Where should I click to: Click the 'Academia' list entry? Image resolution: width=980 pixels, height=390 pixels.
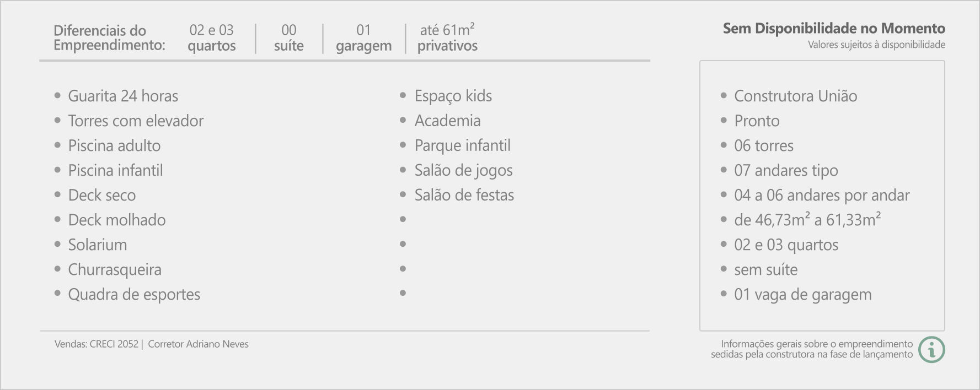(447, 121)
